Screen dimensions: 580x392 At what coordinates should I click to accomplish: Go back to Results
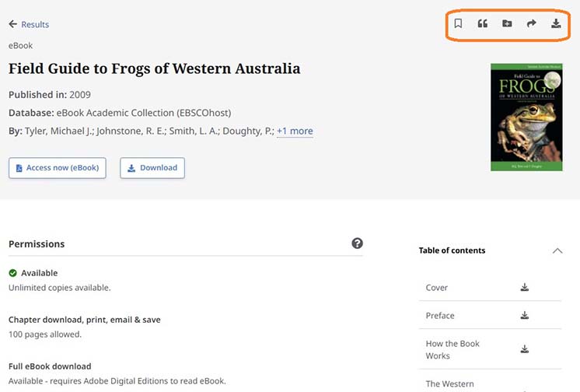[29, 25]
